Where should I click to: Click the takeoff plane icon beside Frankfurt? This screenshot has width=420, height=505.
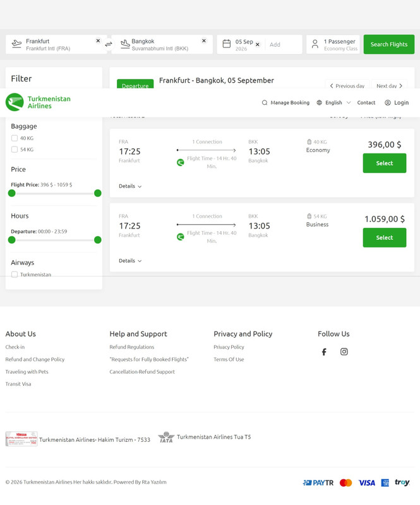tap(16, 44)
